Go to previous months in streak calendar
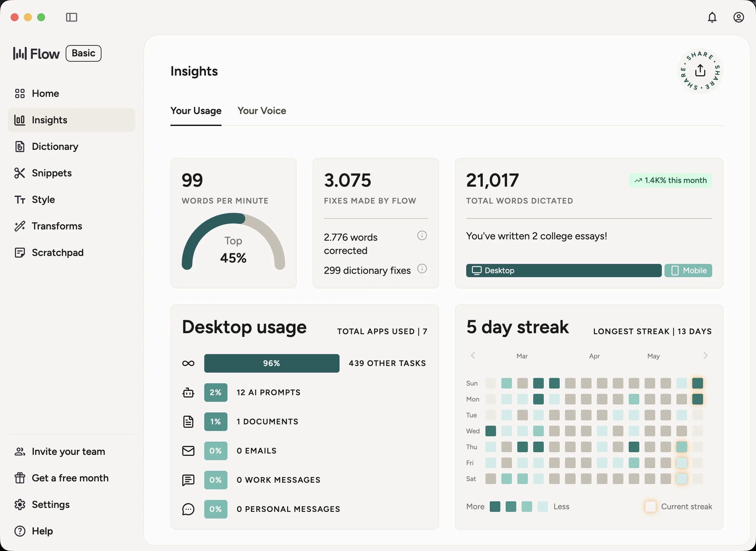 [x=472, y=355]
